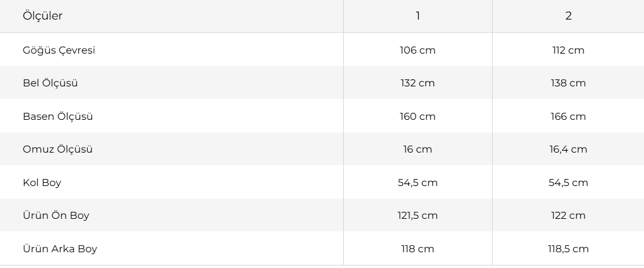
Task: Select size column header 2
Action: 568,16
